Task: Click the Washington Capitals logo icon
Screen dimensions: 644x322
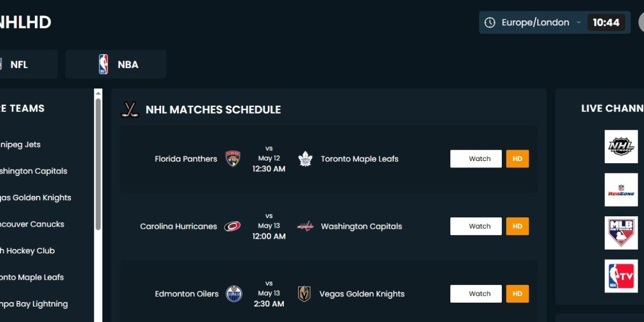Action: (305, 226)
